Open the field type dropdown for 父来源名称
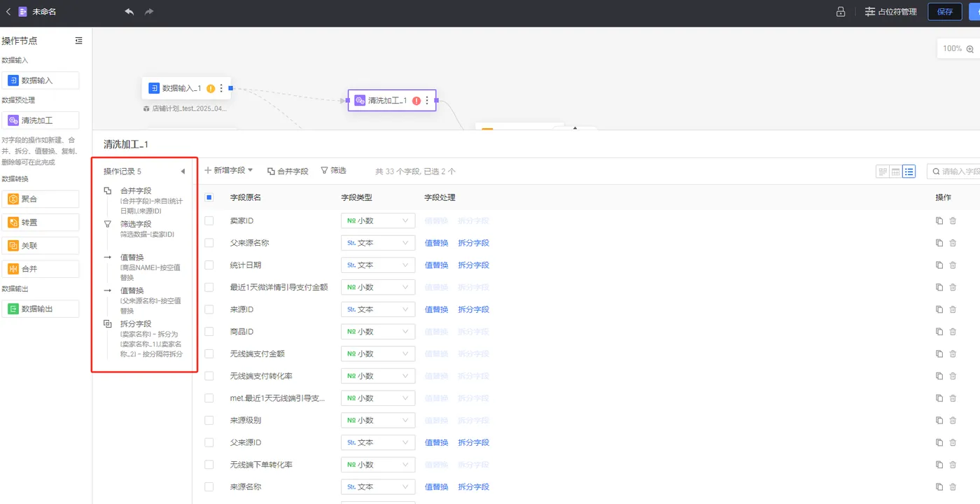Screen dimensions: 980x504 [x=378, y=243]
